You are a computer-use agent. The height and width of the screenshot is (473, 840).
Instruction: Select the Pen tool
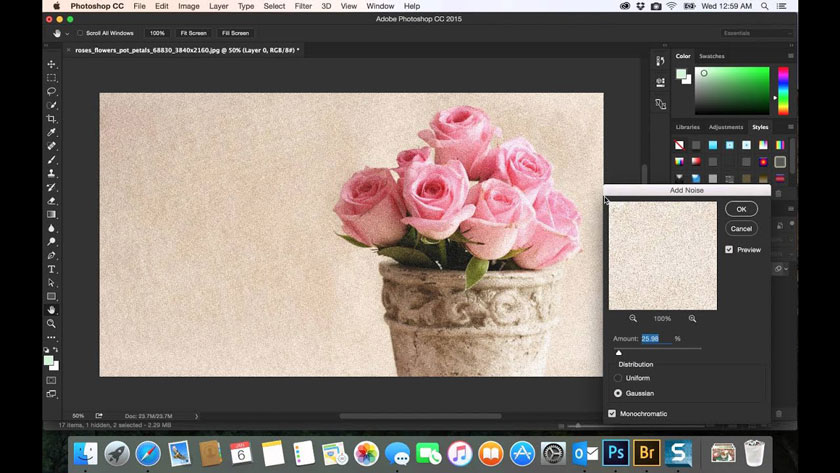coord(51,256)
